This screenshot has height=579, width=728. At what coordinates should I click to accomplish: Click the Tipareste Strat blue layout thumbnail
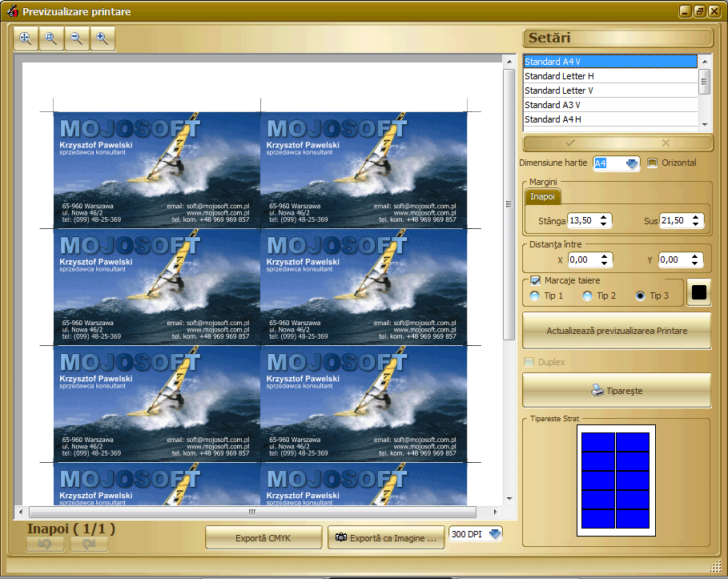point(616,480)
